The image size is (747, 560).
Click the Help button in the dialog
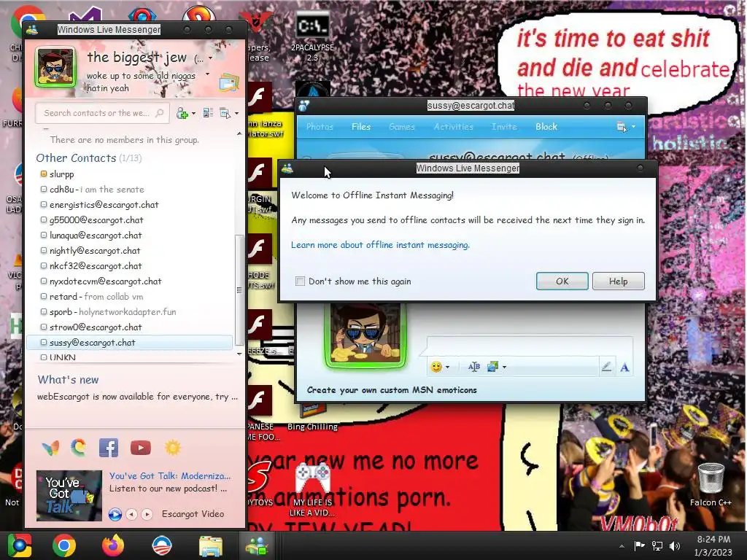coord(619,281)
